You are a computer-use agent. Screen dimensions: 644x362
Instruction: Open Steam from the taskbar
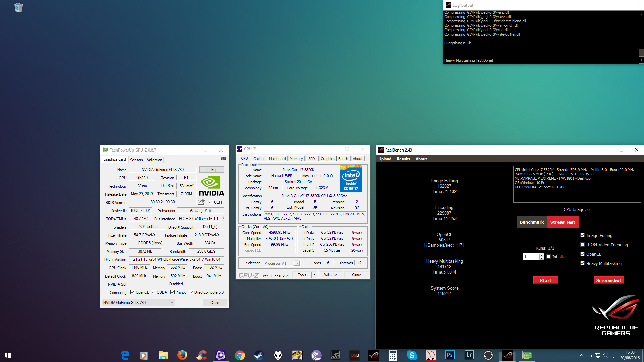(x=259, y=355)
